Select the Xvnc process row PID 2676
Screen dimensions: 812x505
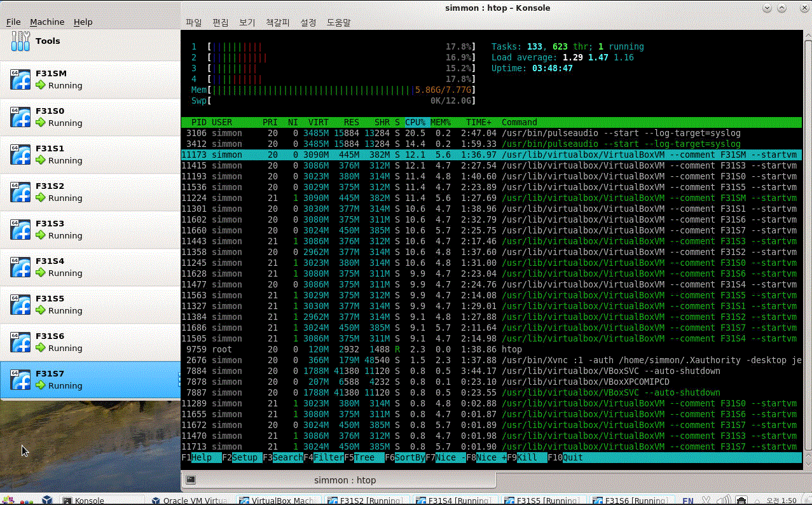(491, 360)
